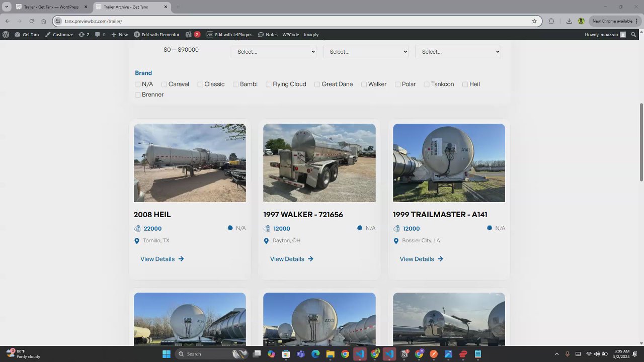Tick the Bambi brand checkbox
644x362 pixels.
(235, 84)
